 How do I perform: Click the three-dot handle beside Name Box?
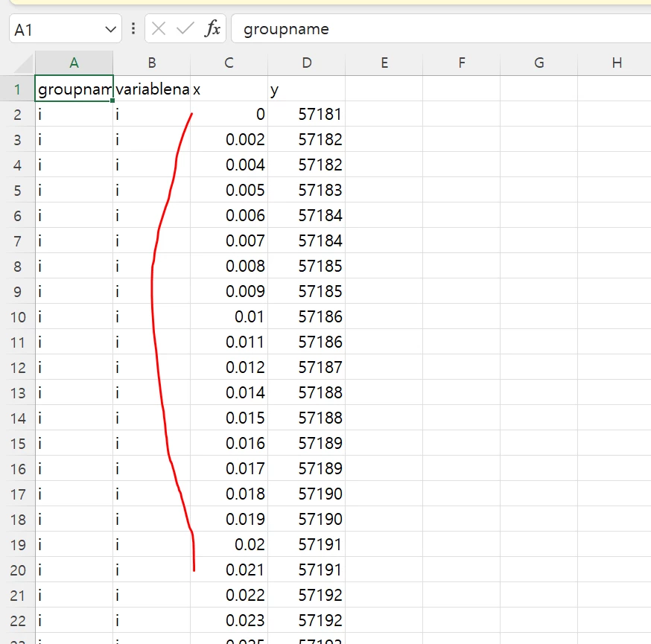[x=133, y=28]
